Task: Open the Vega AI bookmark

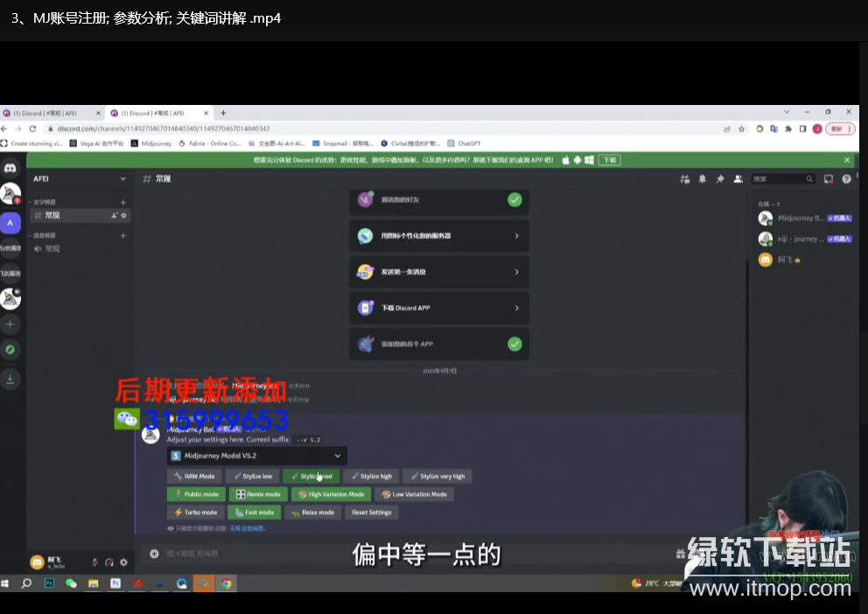Action: click(x=96, y=143)
